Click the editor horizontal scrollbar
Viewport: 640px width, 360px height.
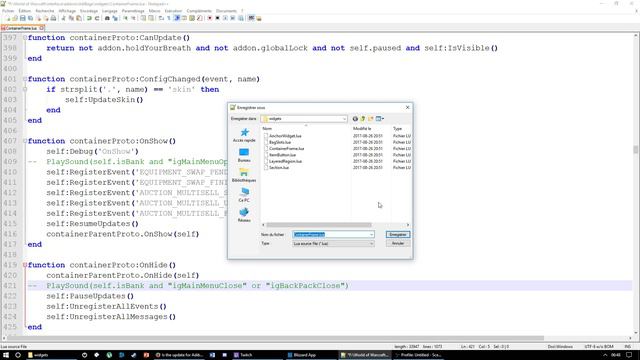(x=276, y=338)
